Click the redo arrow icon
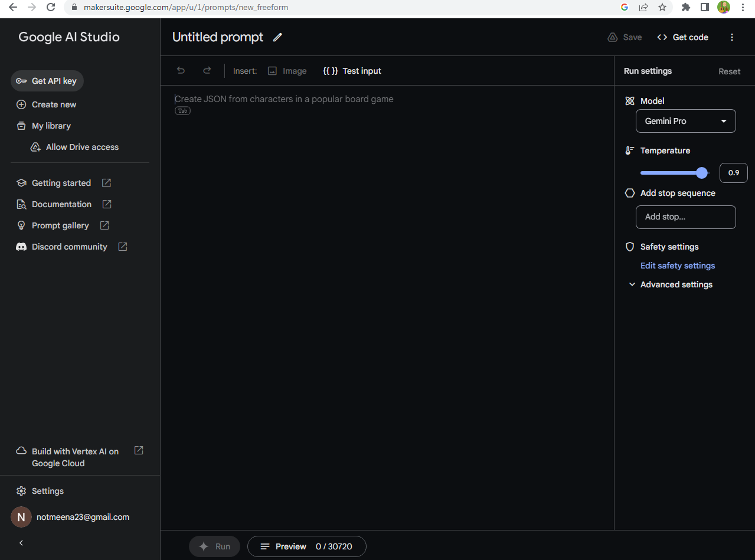 click(x=207, y=71)
